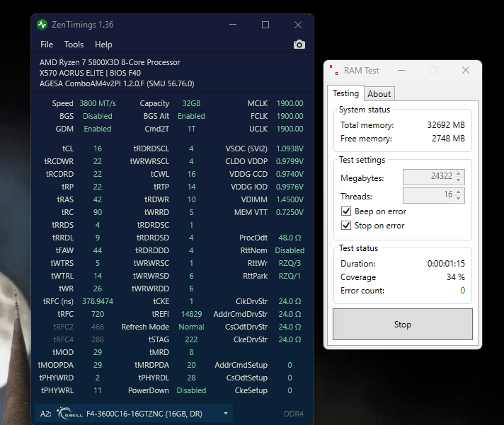
Task: Click the ZenTimings screenshot camera icon
Action: click(299, 45)
